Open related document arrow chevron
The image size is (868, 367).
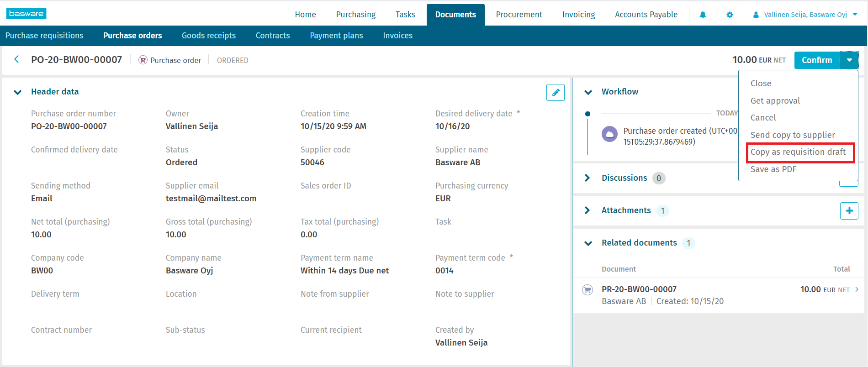[x=857, y=289]
